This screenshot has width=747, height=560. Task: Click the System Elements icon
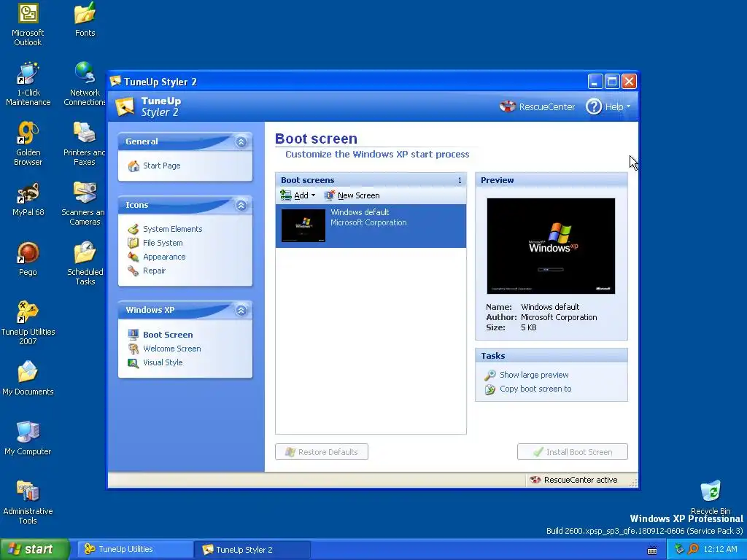(x=133, y=229)
